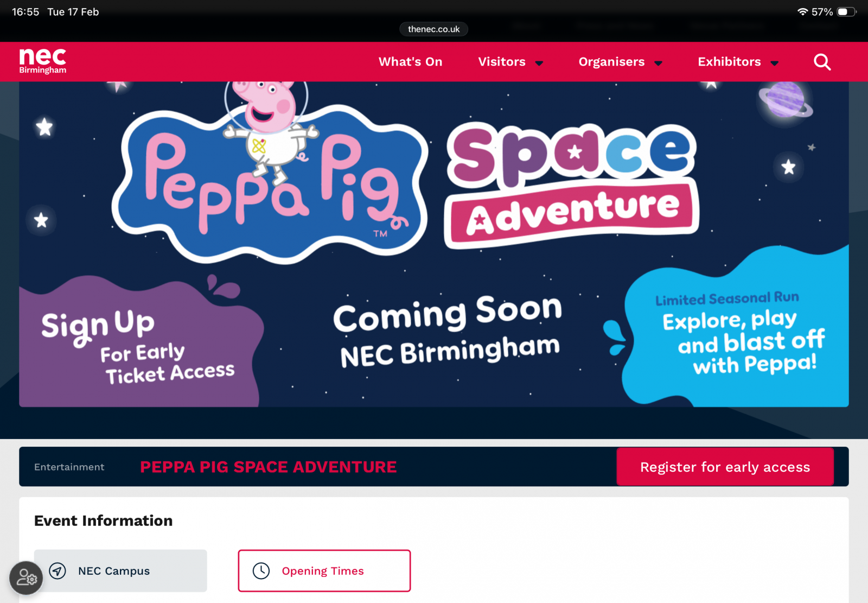Tap the Wi-Fi icon in status bar

pyautogui.click(x=802, y=12)
